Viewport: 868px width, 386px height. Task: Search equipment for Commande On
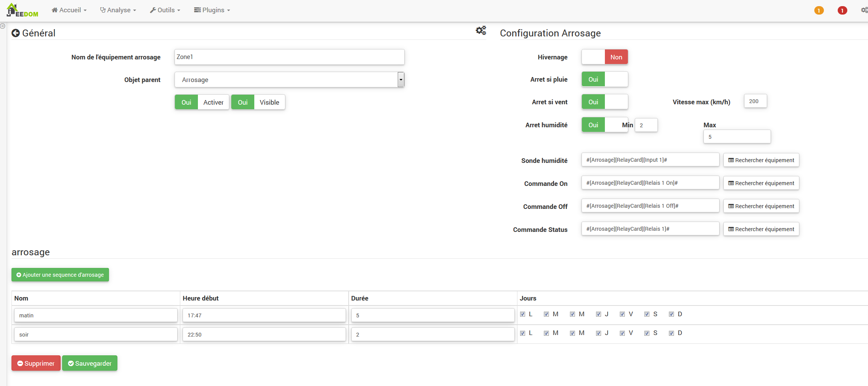(x=761, y=183)
